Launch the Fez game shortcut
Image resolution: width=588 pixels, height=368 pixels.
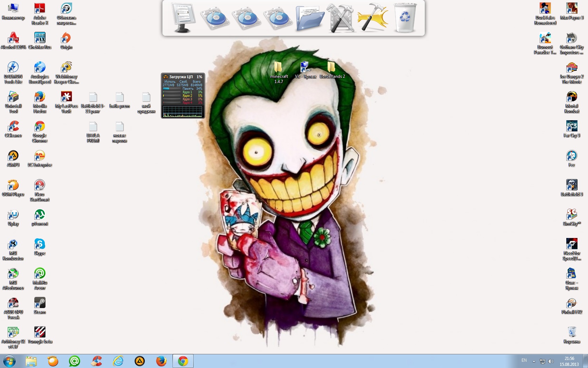[572, 158]
